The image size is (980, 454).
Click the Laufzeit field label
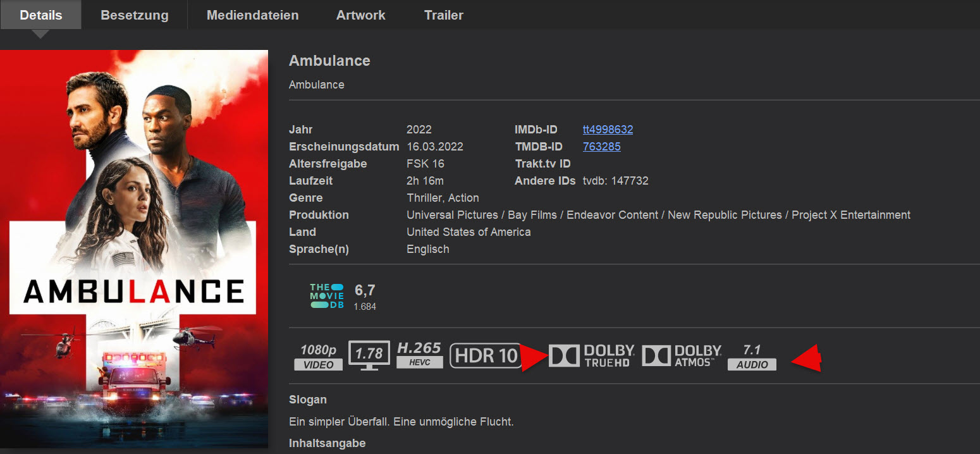click(310, 181)
